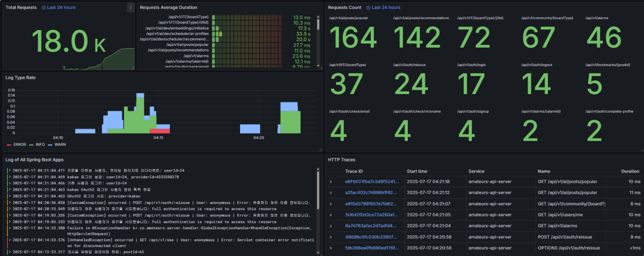The height and width of the screenshot is (256, 644).
Task: Expand the UnhandledException log at 04:14:33.576
Action: point(9,240)
